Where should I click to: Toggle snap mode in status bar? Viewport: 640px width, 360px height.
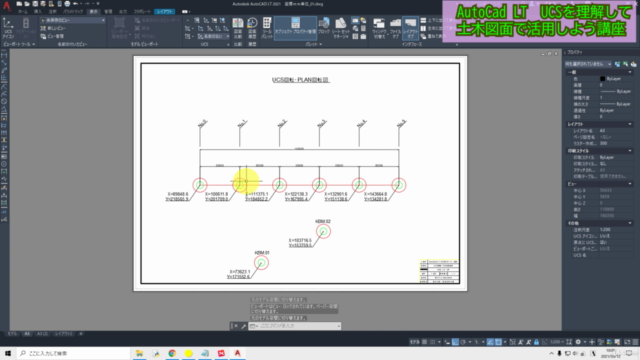(433, 342)
